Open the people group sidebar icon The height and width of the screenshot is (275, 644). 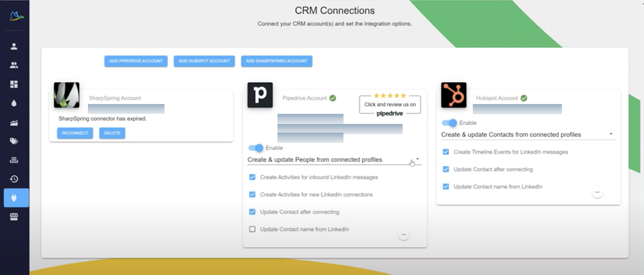coord(14,65)
